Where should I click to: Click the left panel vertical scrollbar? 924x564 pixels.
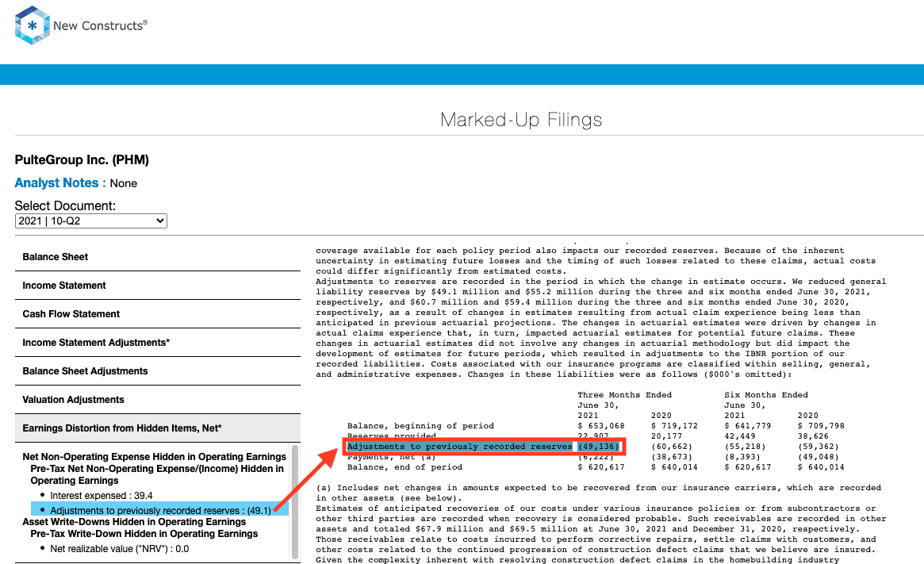tap(295, 501)
